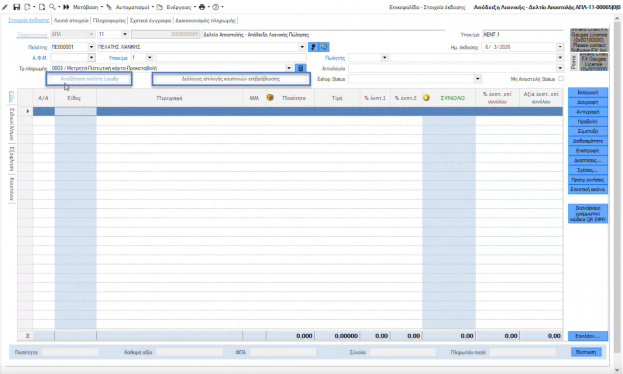Expand the series 11 dropdown
The width and height of the screenshot is (623, 374).
click(125, 35)
